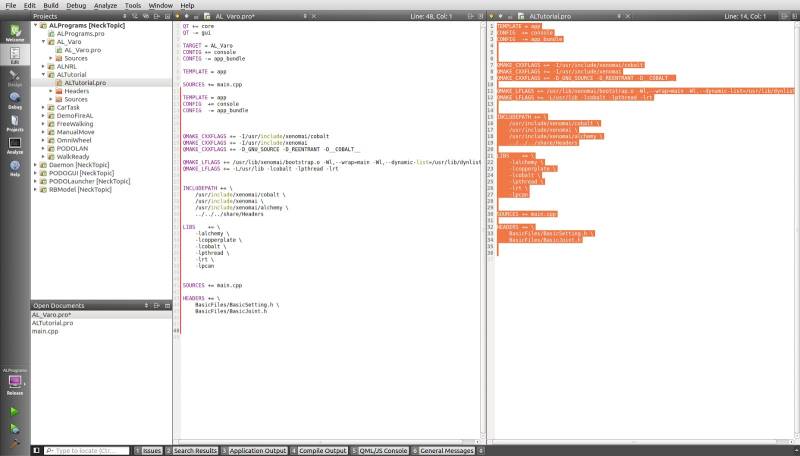Open the Projects mode

(15, 123)
